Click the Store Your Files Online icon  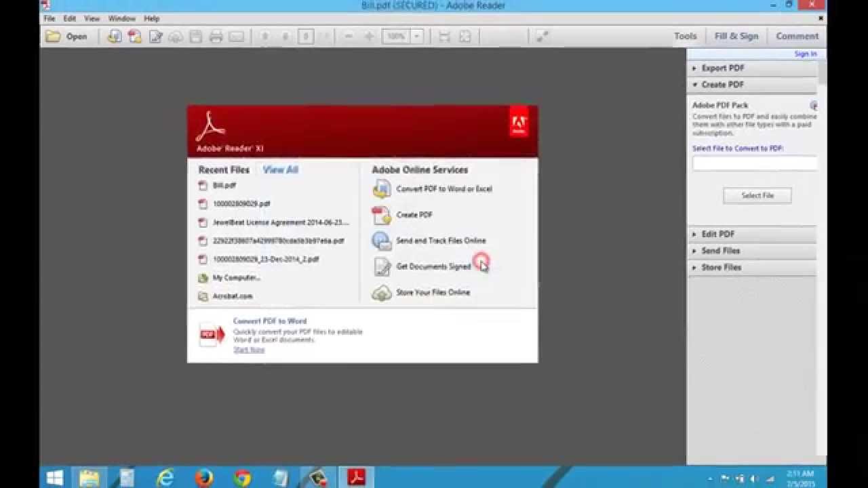(382, 293)
